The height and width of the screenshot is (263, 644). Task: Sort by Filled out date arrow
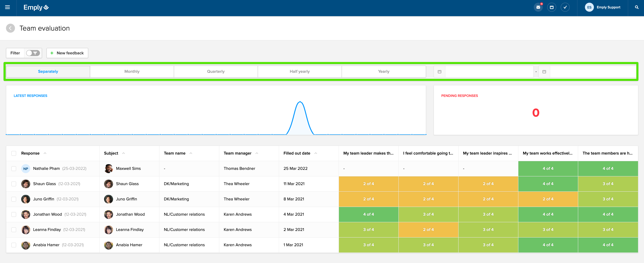pyautogui.click(x=316, y=153)
